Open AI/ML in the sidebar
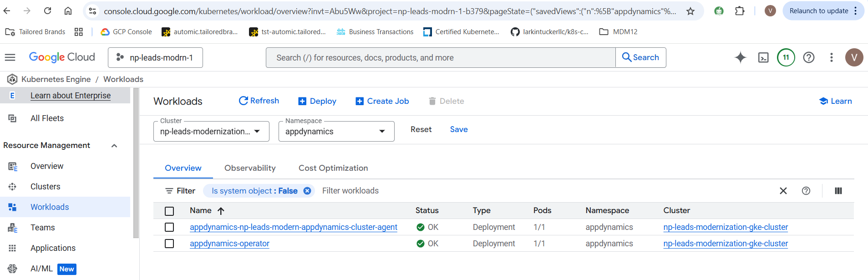 point(41,269)
